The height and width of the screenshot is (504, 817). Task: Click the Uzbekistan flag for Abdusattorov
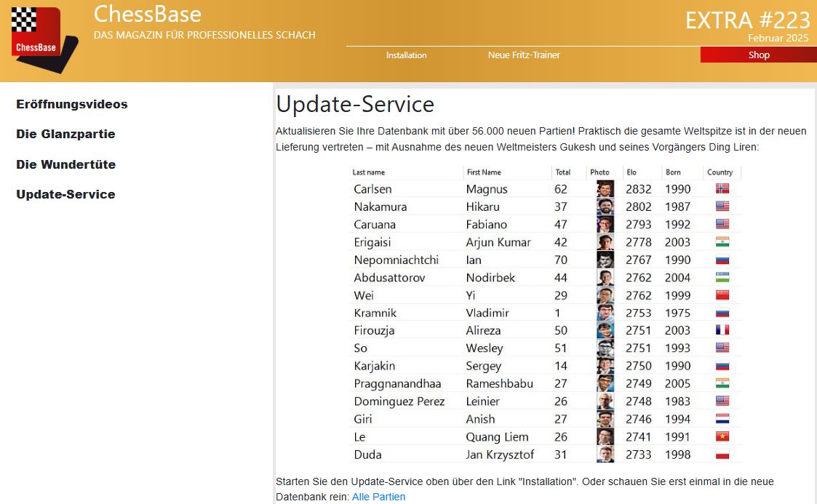coord(722,278)
